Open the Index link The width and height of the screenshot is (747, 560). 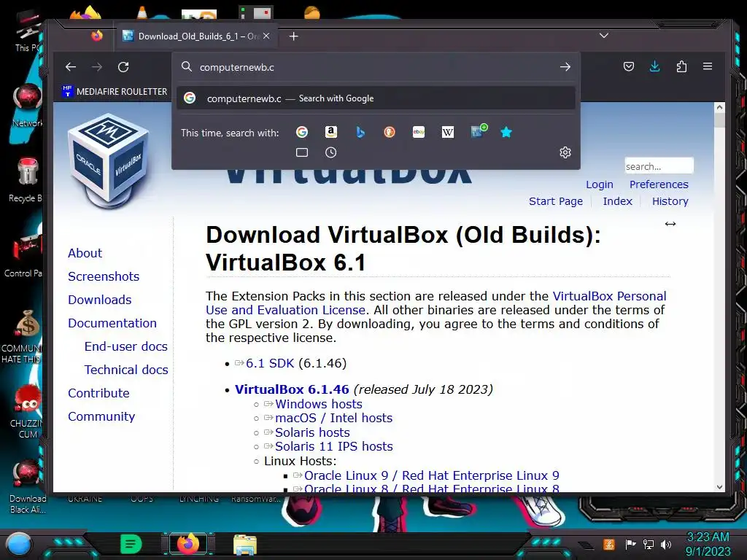617,201
